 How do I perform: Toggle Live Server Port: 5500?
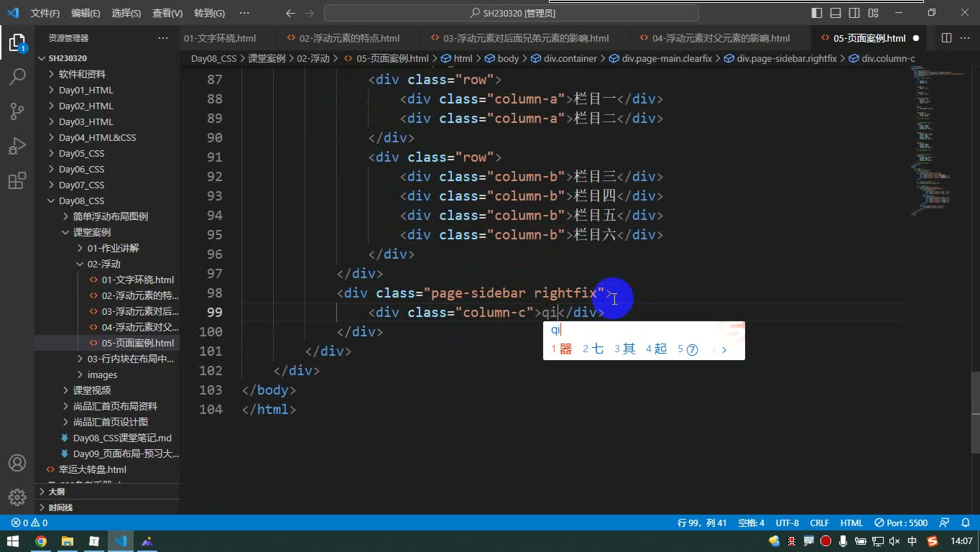[901, 523]
